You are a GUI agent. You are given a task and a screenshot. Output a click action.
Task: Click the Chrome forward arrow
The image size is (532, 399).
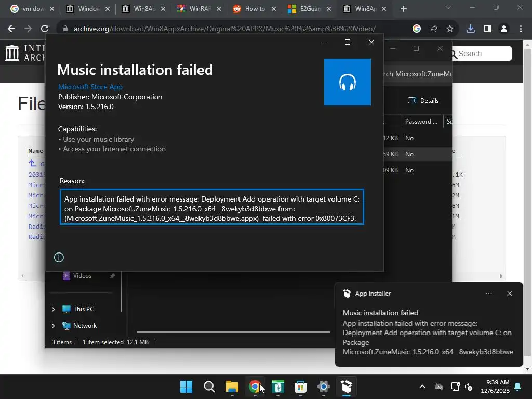click(28, 29)
